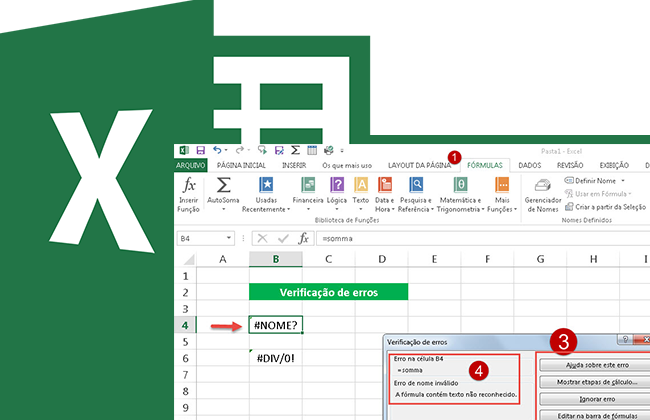Select row 4 header
The image size is (650, 420).
click(x=185, y=325)
